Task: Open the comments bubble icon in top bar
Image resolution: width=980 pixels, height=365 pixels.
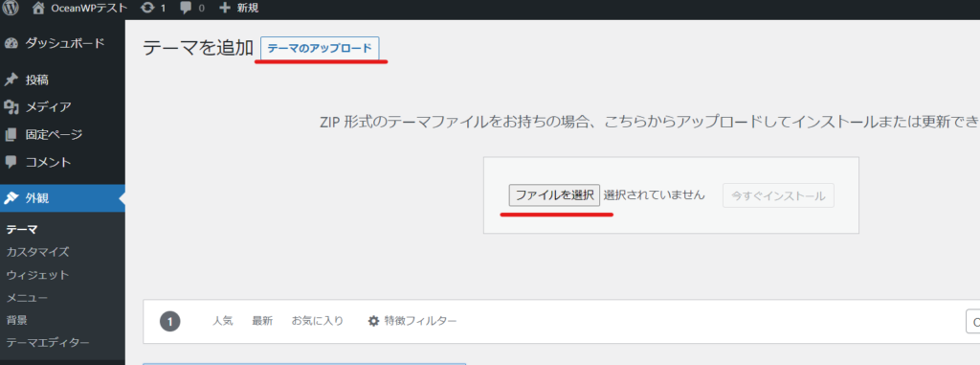Action: (187, 8)
